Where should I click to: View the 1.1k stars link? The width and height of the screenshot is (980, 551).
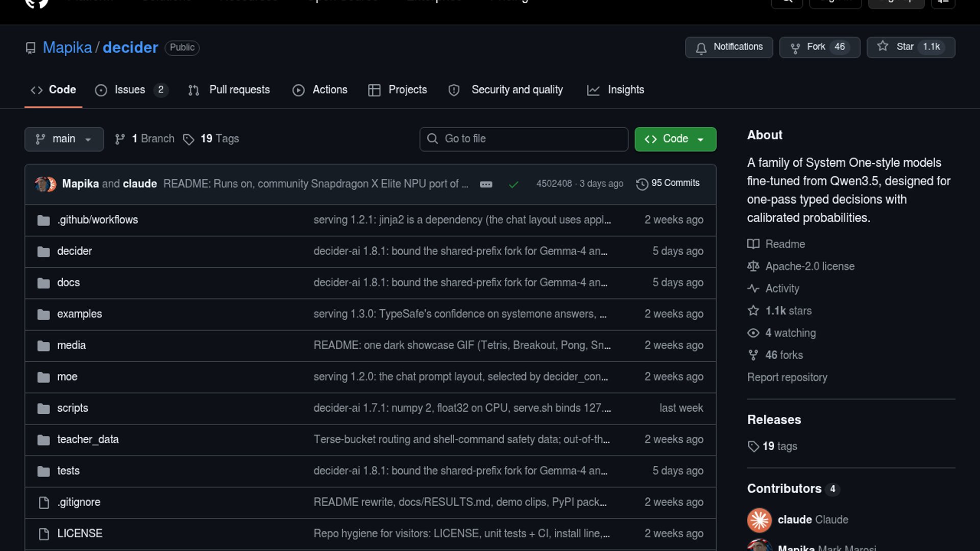[x=779, y=311]
